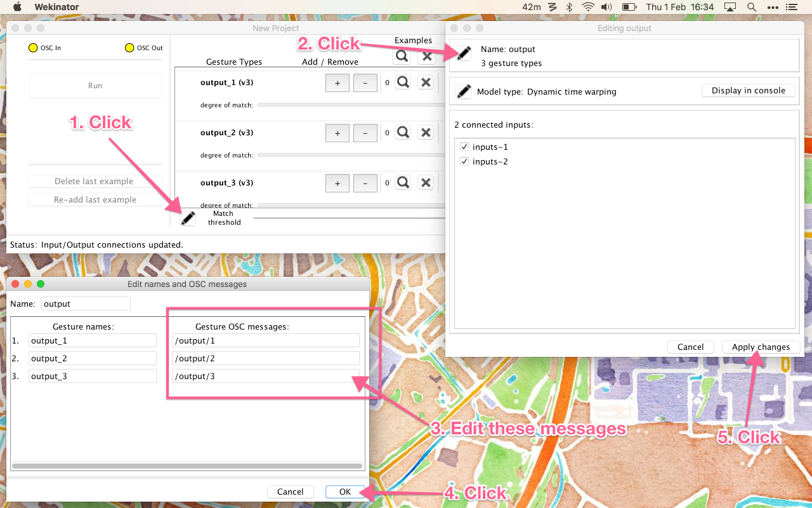Uncheck the inputs-1 checkbox

click(x=464, y=147)
